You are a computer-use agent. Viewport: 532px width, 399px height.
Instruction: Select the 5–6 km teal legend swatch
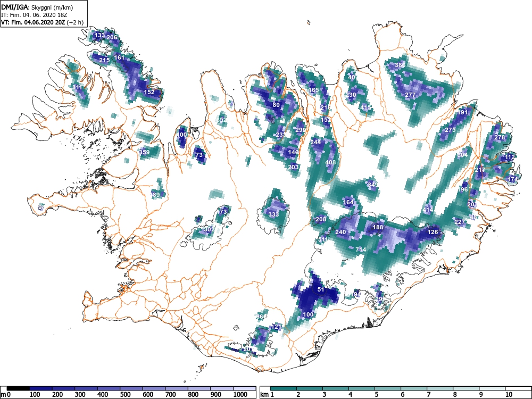388,388
